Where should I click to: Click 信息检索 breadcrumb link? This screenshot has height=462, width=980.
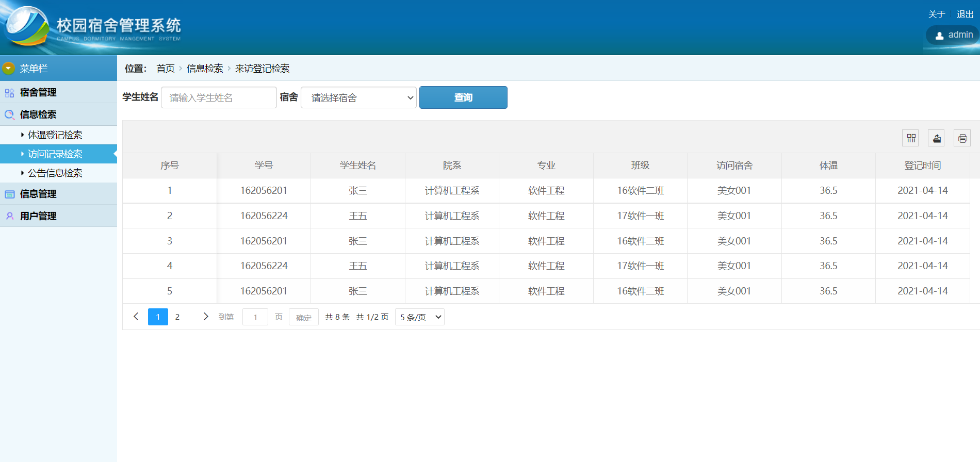tap(205, 69)
